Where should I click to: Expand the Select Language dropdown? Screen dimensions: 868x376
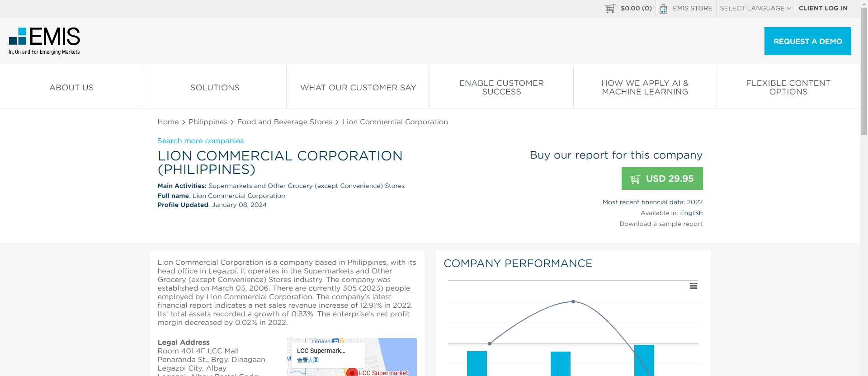[755, 8]
